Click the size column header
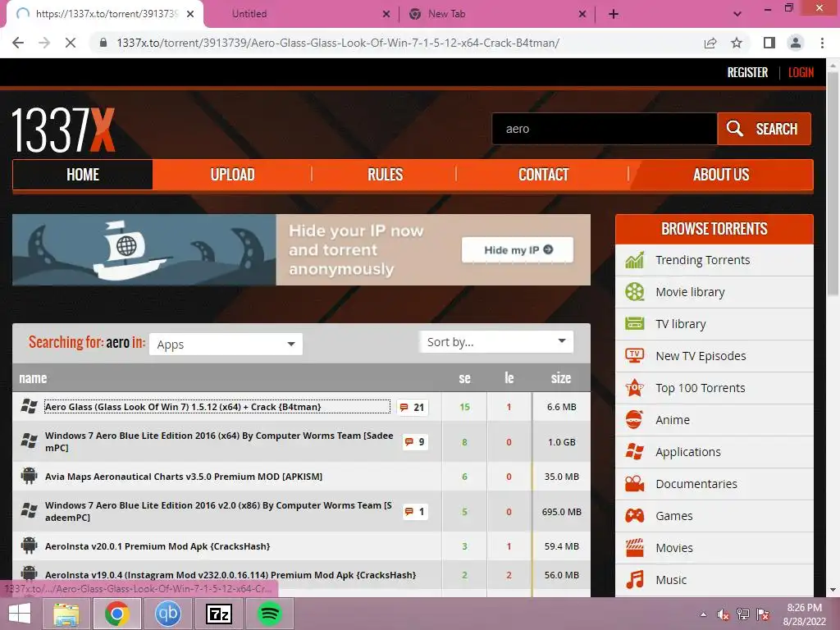The width and height of the screenshot is (840, 630). coord(561,378)
